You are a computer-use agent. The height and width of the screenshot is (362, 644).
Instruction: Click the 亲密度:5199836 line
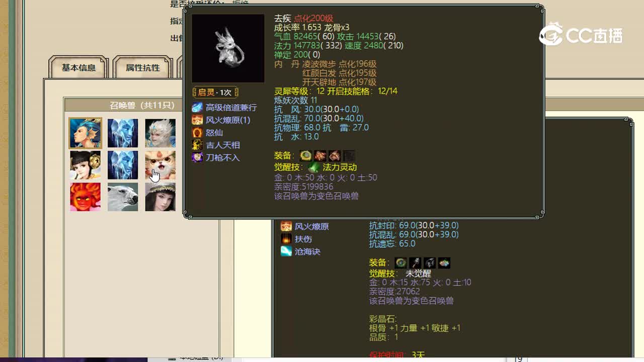(x=304, y=187)
